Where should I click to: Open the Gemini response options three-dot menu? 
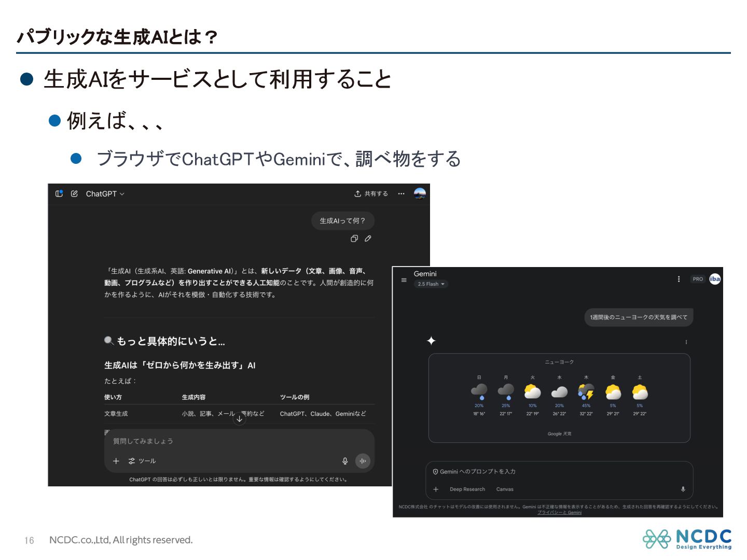(x=686, y=342)
